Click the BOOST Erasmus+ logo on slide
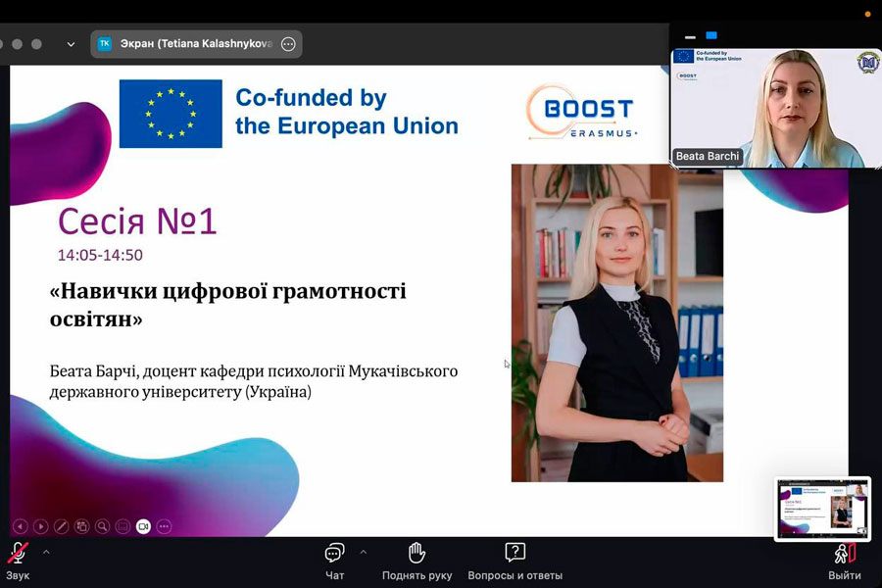 pos(583,112)
